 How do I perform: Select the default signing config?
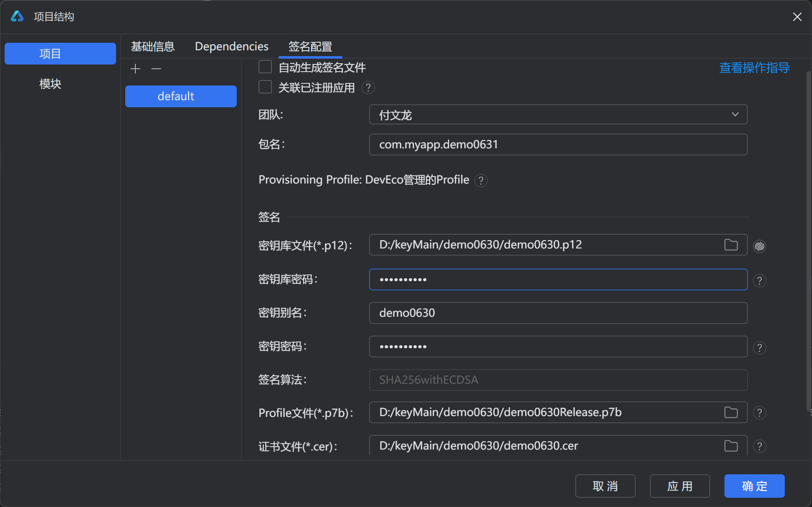coord(181,96)
